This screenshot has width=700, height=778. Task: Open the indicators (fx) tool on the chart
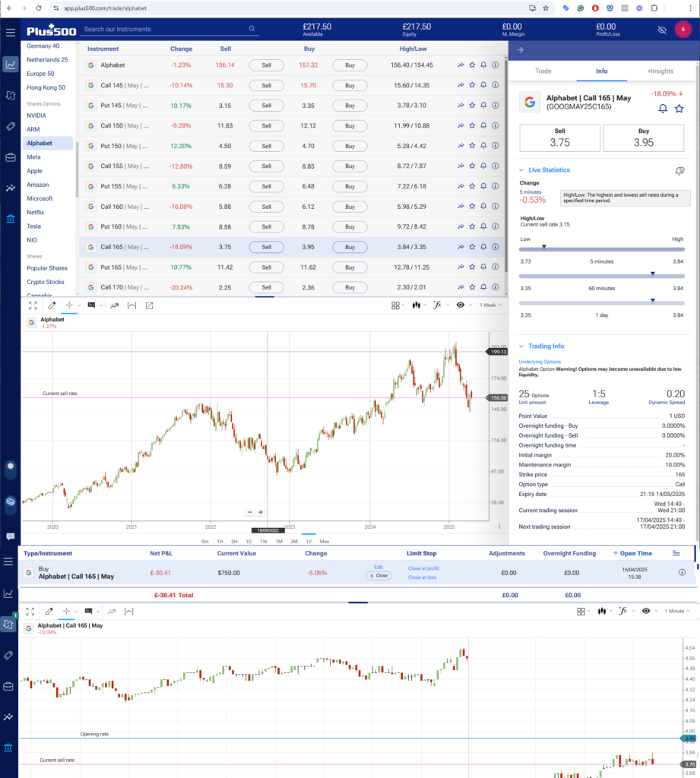(437, 305)
